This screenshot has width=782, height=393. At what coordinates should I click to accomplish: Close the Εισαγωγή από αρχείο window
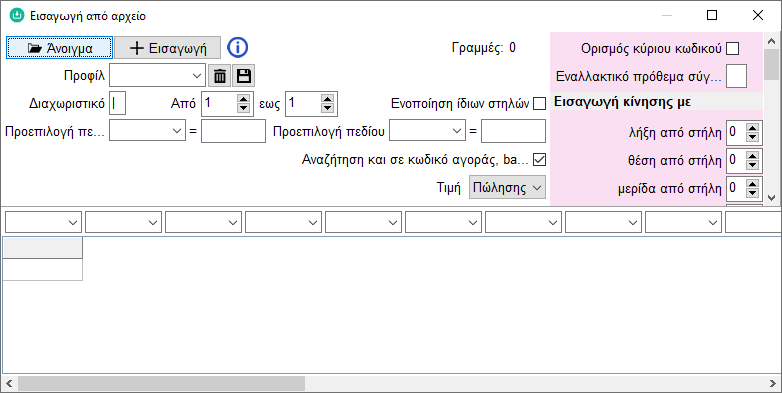pos(758,15)
